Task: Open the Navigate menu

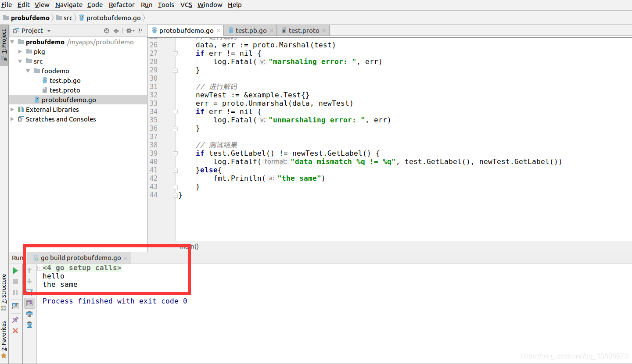Action: [x=69, y=5]
